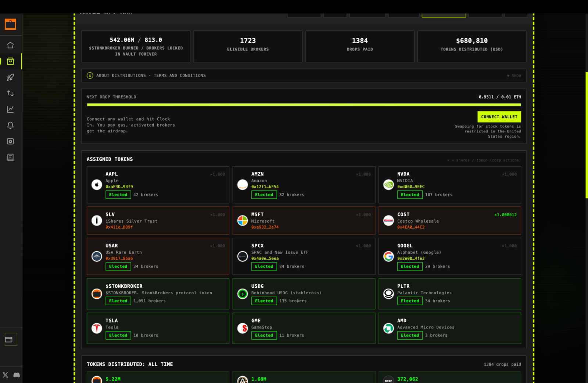This screenshot has width=588, height=383.
Task: Open the line chart analytics icon in the sidebar
Action: [10, 109]
